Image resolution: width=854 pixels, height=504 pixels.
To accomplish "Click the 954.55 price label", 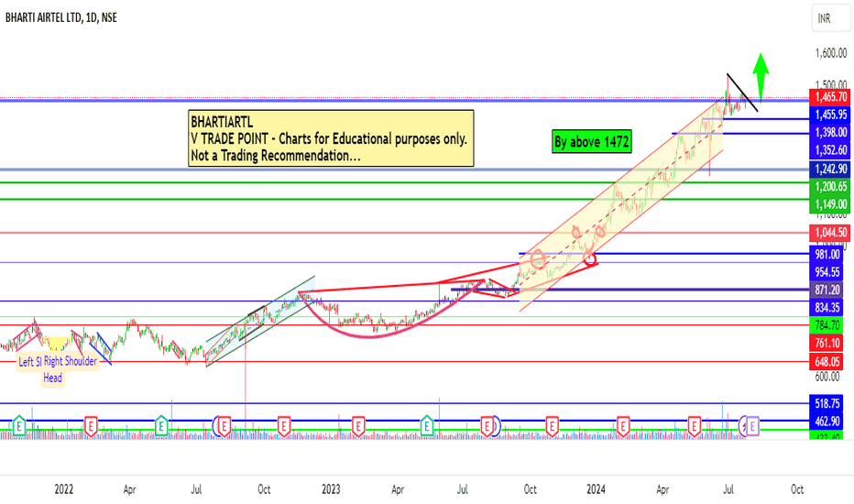I will (x=827, y=272).
